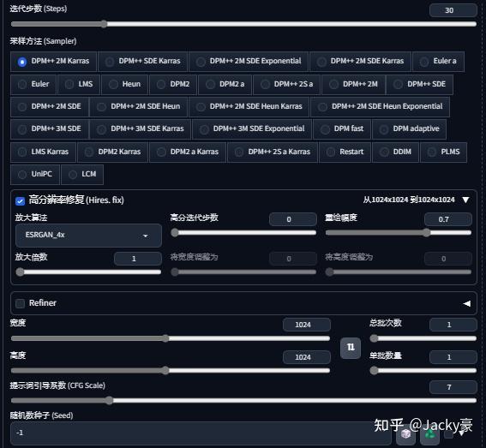Click the 高分迭代步数 slider handle
486x448 pixels.
[175, 233]
